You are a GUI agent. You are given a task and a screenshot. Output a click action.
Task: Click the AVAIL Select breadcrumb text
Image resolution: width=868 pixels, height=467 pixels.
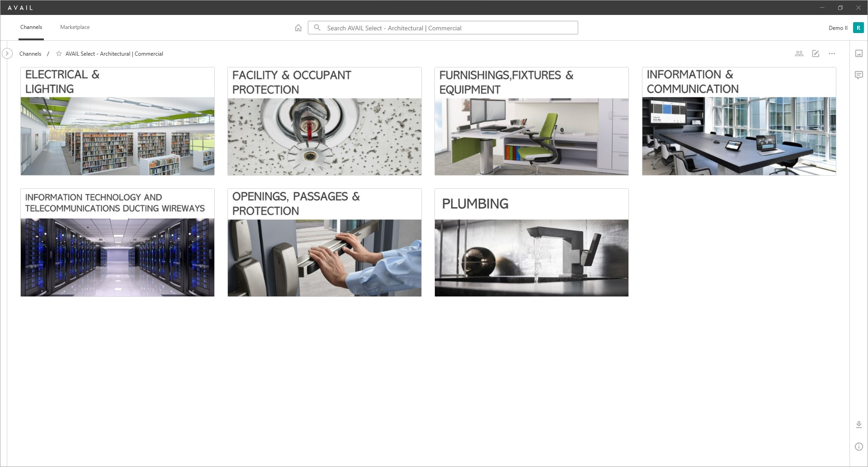coord(114,53)
